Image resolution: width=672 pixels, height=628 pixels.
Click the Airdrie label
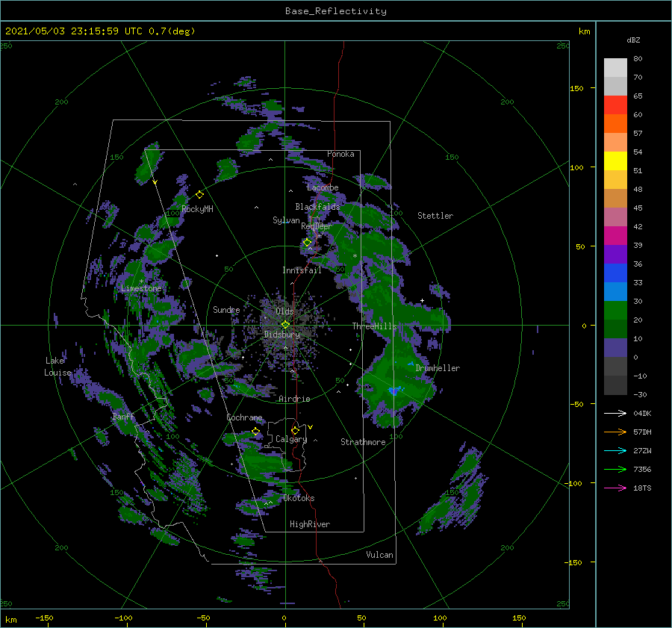pyautogui.click(x=294, y=399)
